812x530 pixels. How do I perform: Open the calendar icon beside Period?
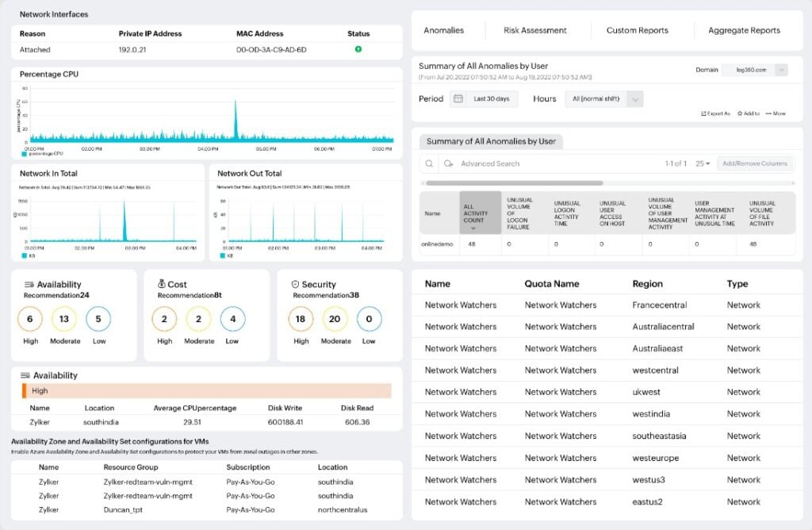tap(458, 98)
